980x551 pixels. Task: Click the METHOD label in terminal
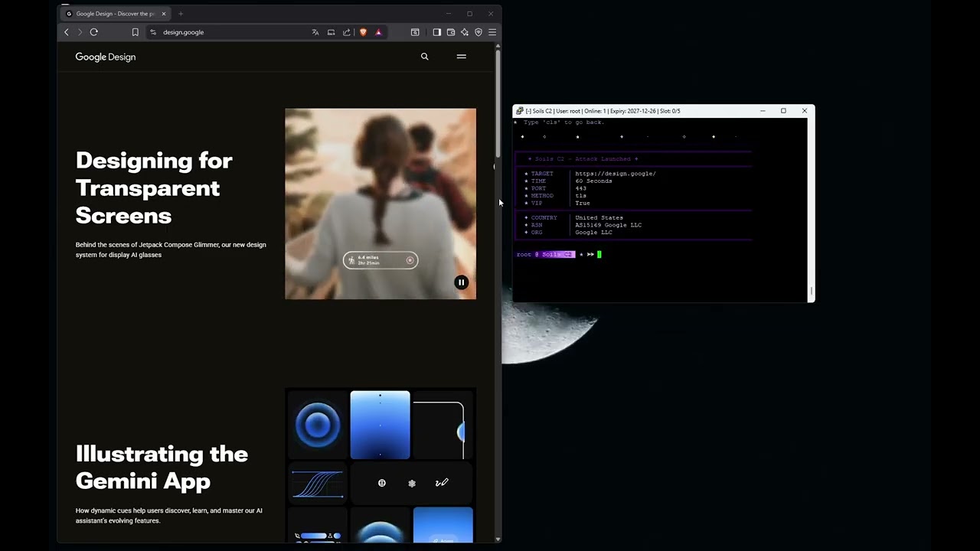[542, 196]
